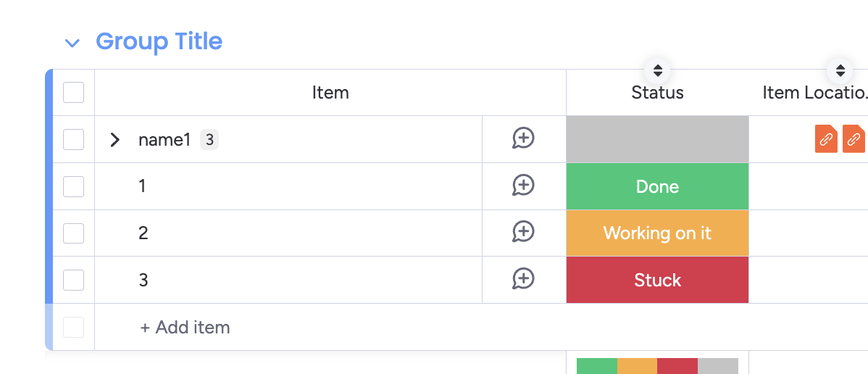Open the update conversation icon for item 1

[523, 186]
